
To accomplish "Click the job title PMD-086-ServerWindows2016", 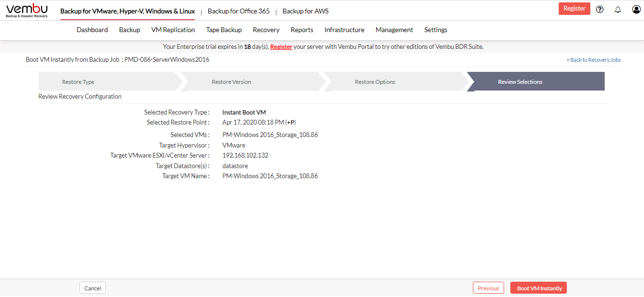I will (167, 60).
